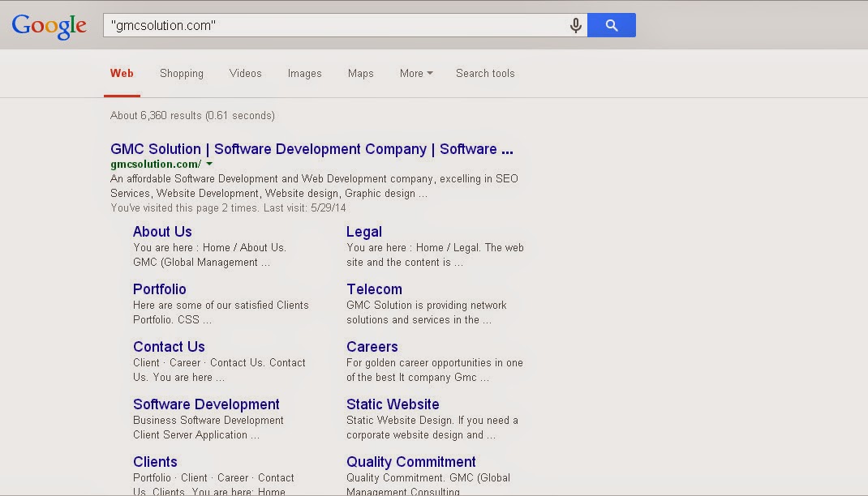
Task: Click the "About 6,360 results" count text
Action: click(156, 116)
